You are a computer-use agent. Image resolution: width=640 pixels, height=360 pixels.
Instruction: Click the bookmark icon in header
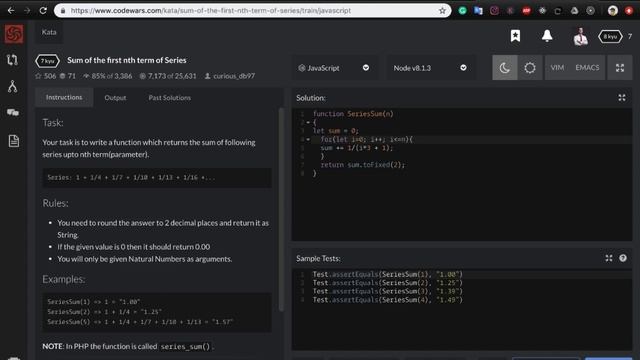[x=515, y=36]
